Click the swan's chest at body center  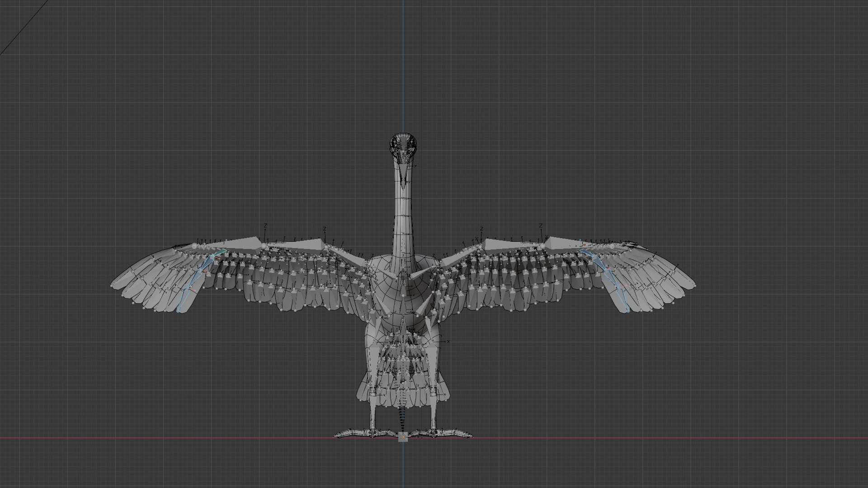coord(402,291)
